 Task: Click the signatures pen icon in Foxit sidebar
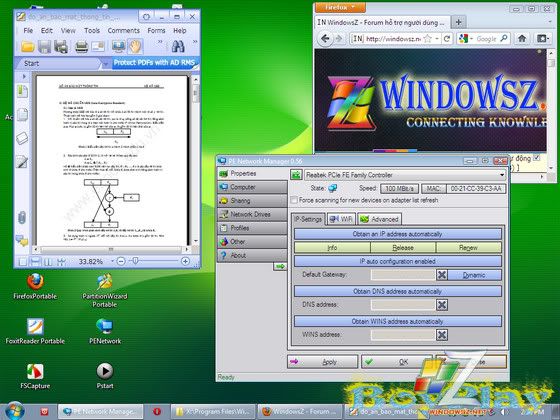pos(22,162)
